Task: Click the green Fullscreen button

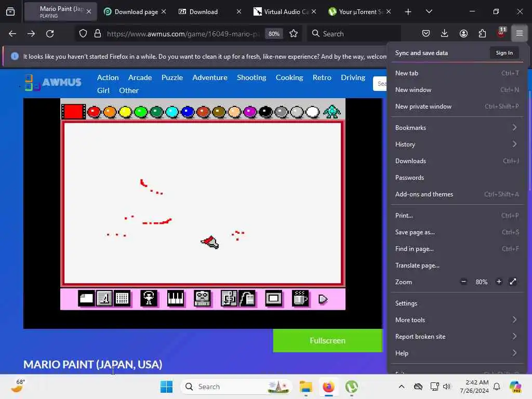Action: (x=327, y=340)
